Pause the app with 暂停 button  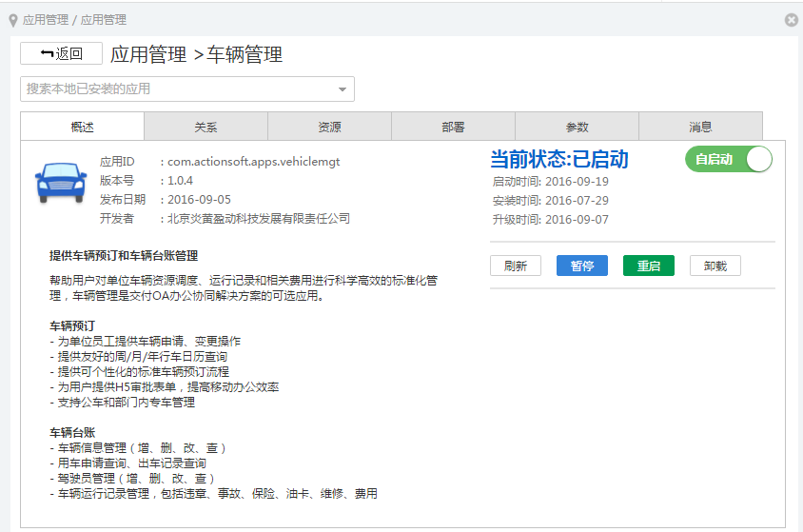click(581, 266)
